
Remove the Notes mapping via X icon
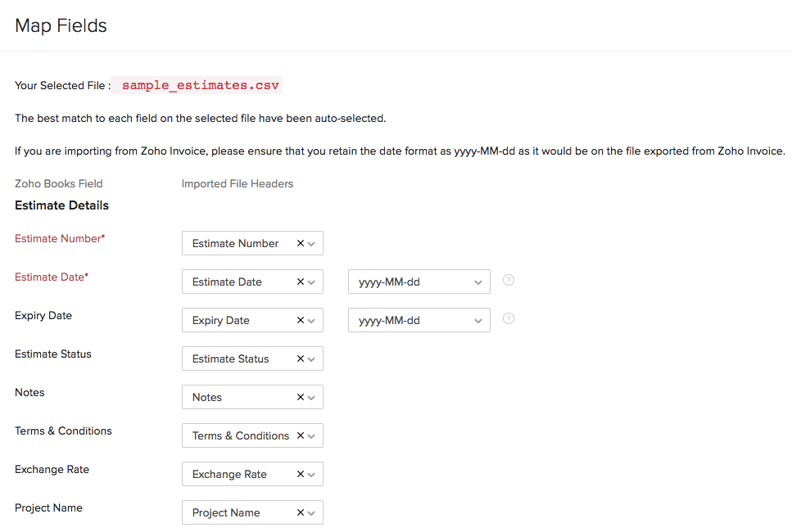pyautogui.click(x=301, y=397)
